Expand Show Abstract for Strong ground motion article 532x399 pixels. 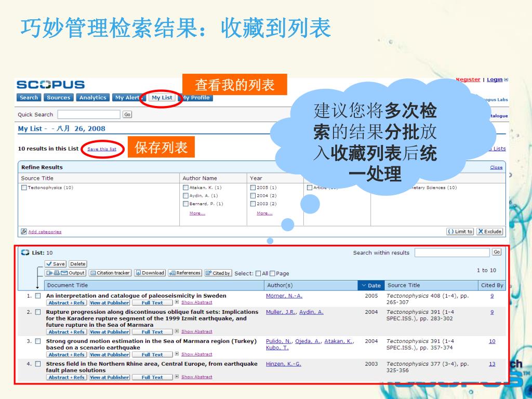tap(196, 354)
